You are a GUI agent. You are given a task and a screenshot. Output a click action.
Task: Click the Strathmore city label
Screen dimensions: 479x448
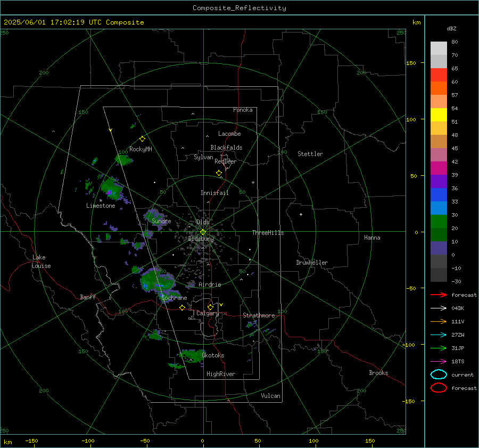point(259,315)
